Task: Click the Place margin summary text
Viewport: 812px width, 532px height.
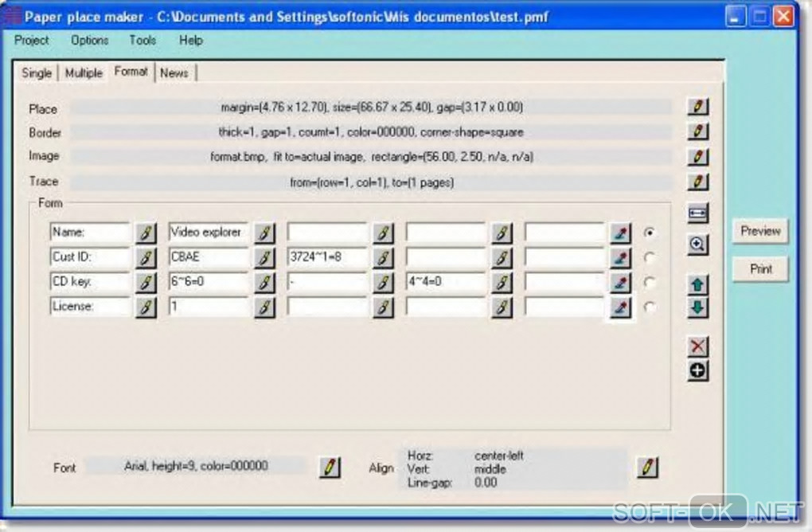Action: tap(372, 108)
